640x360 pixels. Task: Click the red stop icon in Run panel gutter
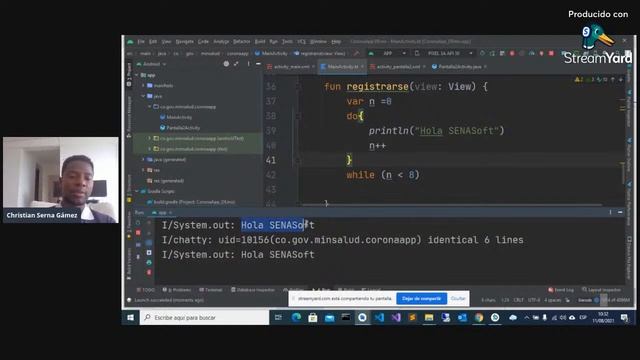coord(138,233)
